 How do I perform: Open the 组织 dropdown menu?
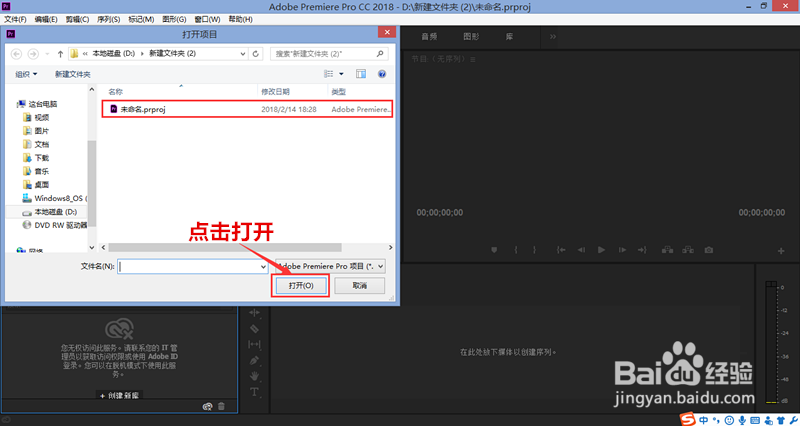pyautogui.click(x=26, y=74)
